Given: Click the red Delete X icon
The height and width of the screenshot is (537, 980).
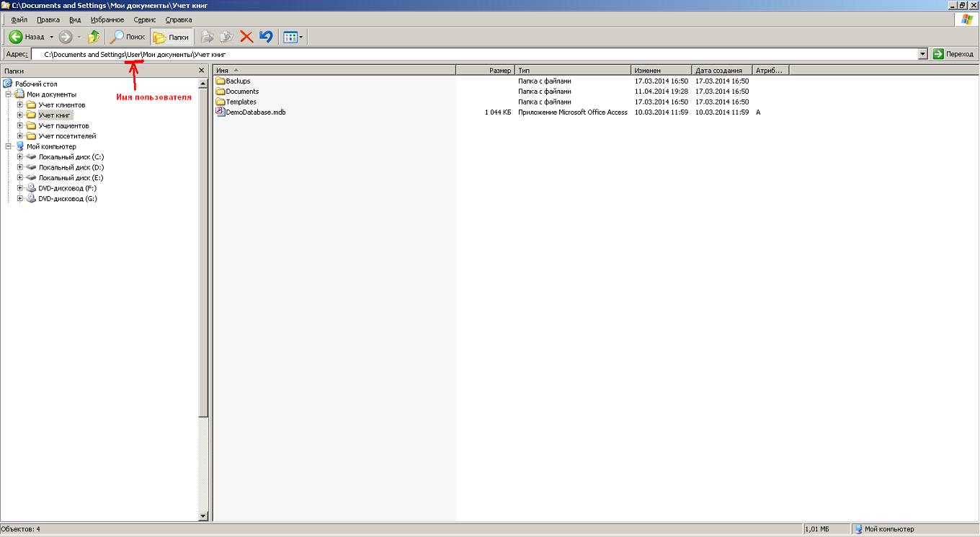Looking at the screenshot, I should pyautogui.click(x=246, y=37).
